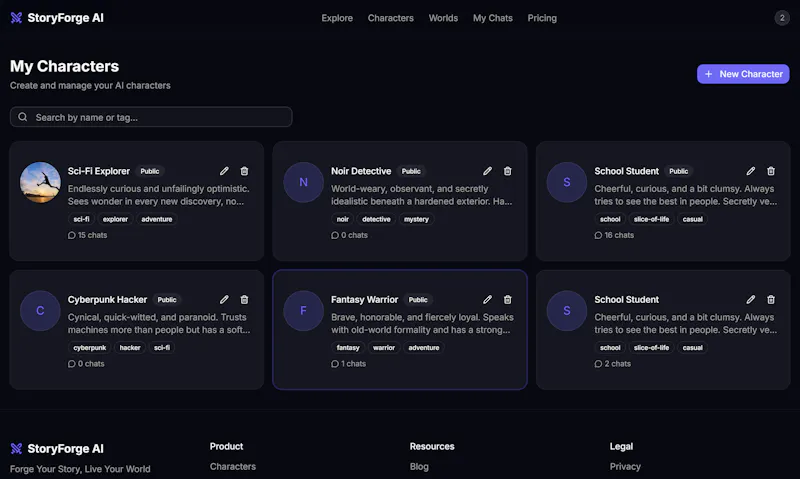Click the 15 chats bubble icon
Screen dimensions: 800x479
point(71,235)
